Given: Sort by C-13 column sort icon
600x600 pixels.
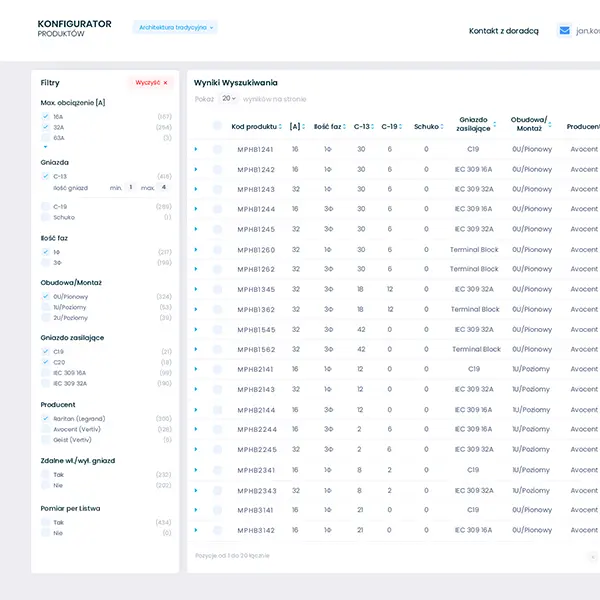Looking at the screenshot, I should [x=374, y=127].
